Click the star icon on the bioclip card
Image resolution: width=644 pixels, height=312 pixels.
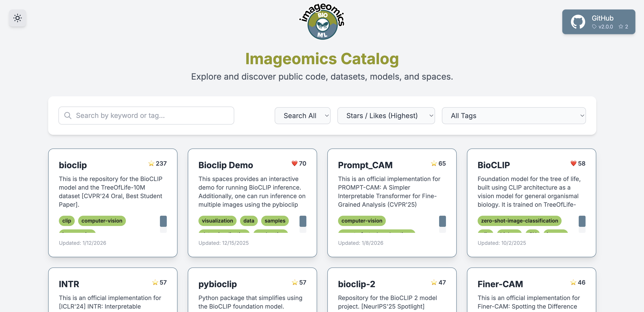151,163
